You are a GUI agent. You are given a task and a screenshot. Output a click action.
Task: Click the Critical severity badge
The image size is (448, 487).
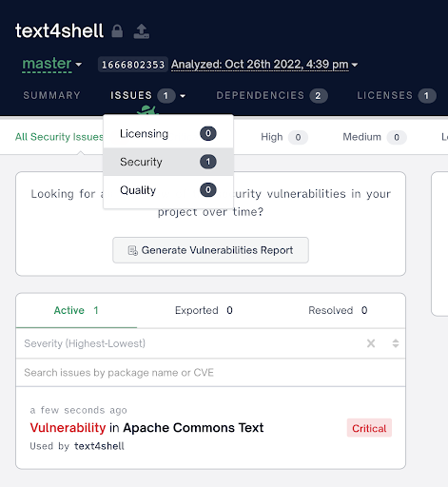coord(369,428)
